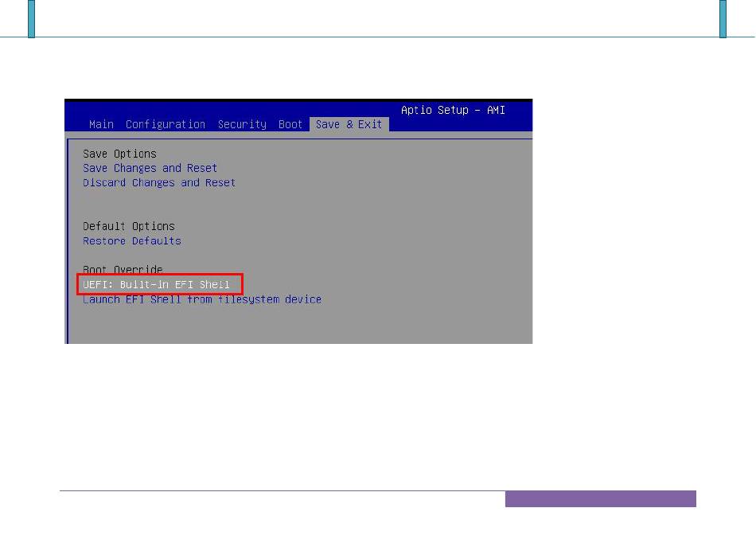Select Discard Changes and Reset
The height and width of the screenshot is (535, 756).
pyautogui.click(x=159, y=183)
